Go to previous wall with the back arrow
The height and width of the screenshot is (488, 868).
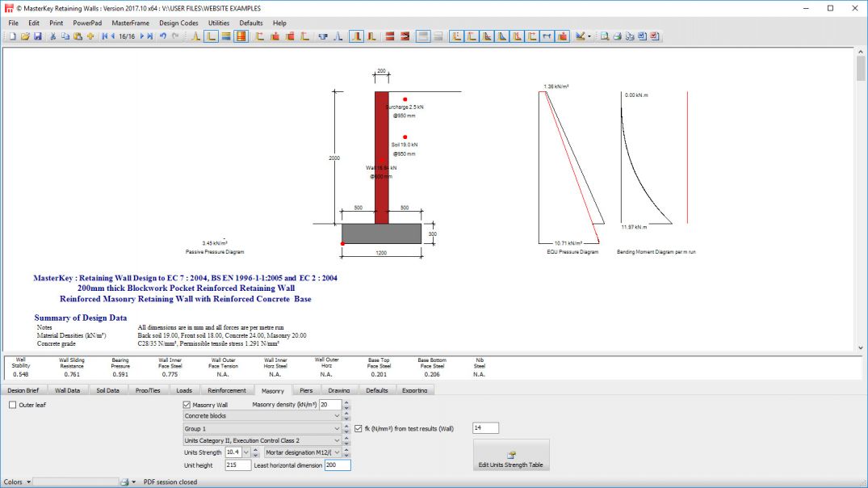(113, 36)
